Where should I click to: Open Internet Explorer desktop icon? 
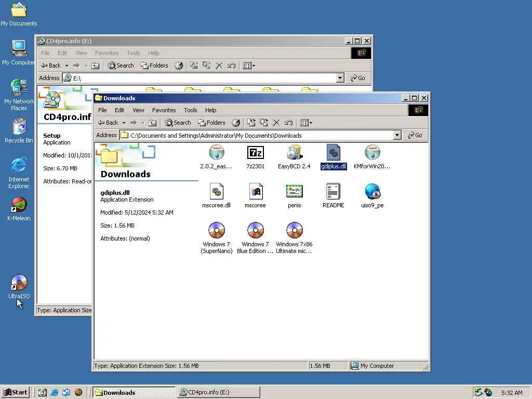pyautogui.click(x=19, y=173)
